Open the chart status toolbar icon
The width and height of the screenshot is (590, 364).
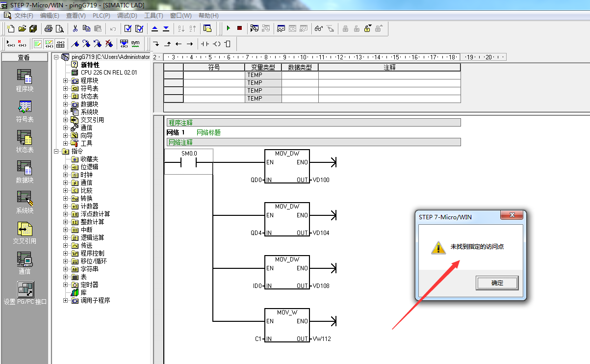281,28
